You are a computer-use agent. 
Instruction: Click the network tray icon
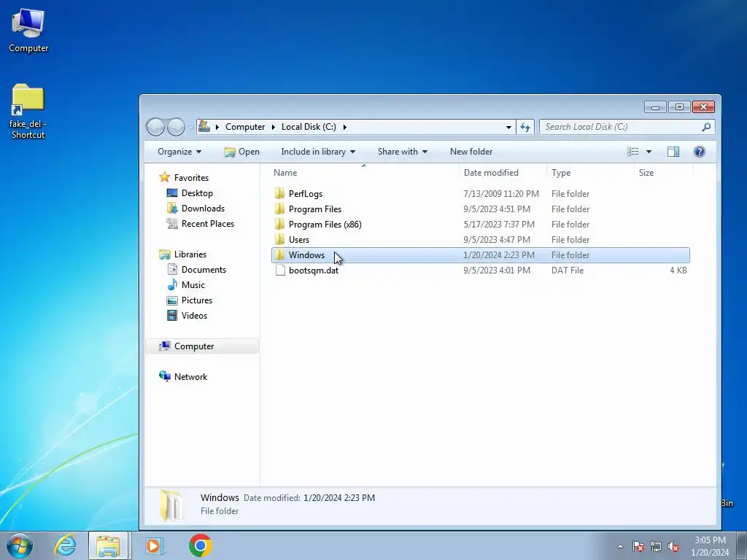[656, 546]
